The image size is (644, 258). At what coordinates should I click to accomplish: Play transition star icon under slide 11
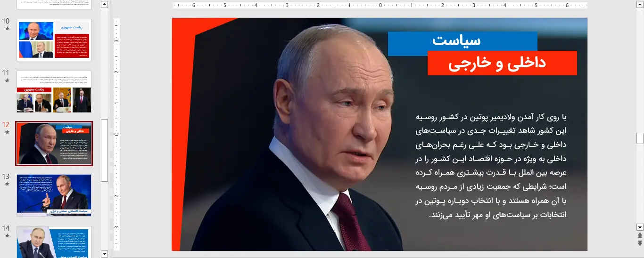[7, 80]
